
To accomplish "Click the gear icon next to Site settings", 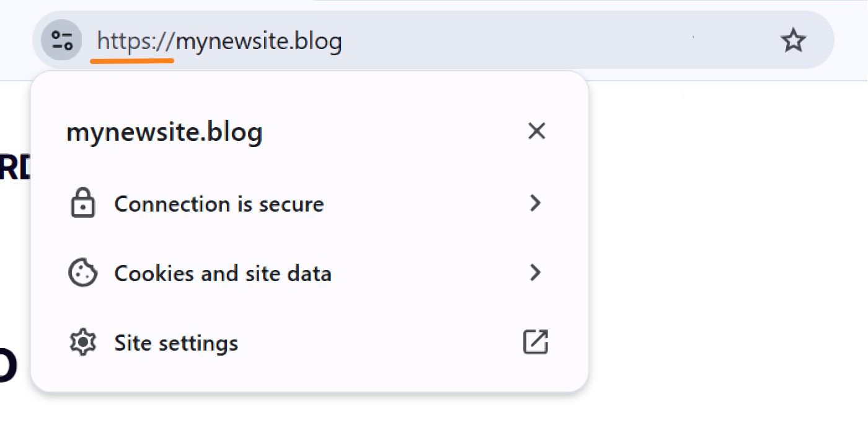I will [82, 342].
